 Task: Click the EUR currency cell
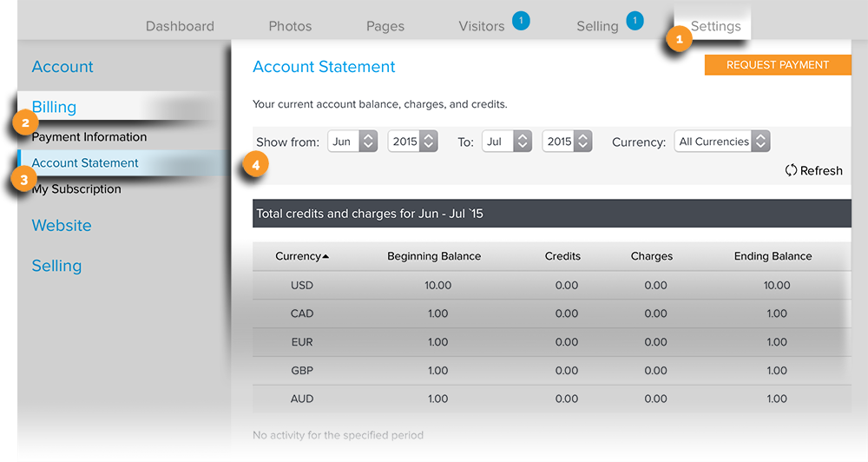coord(302,342)
